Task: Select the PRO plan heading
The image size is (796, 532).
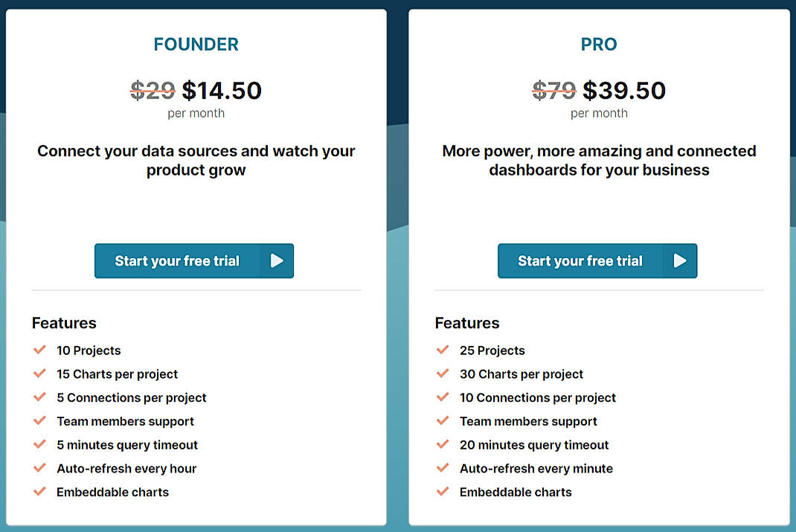Action: click(x=599, y=44)
